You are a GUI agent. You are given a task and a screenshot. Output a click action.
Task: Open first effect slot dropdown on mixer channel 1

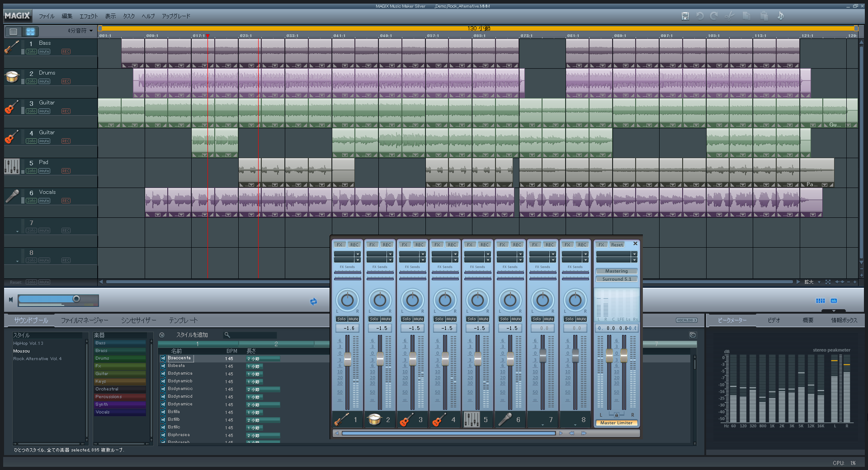tap(358, 254)
